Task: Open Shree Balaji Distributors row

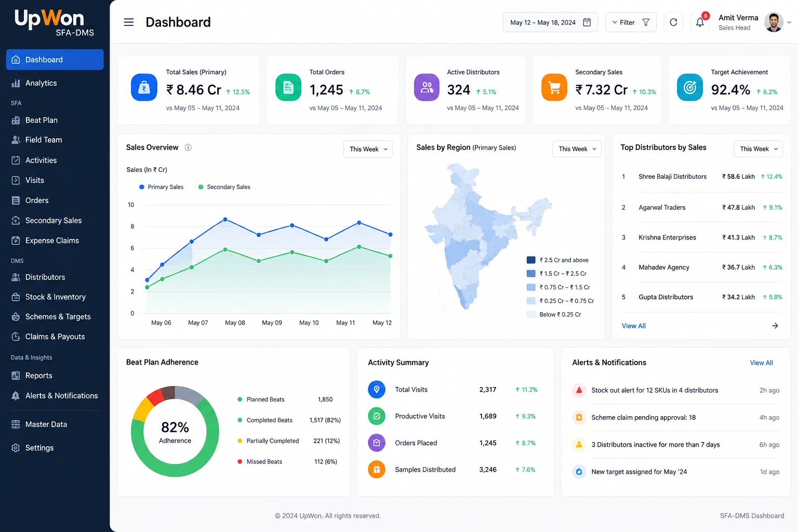Action: point(702,177)
